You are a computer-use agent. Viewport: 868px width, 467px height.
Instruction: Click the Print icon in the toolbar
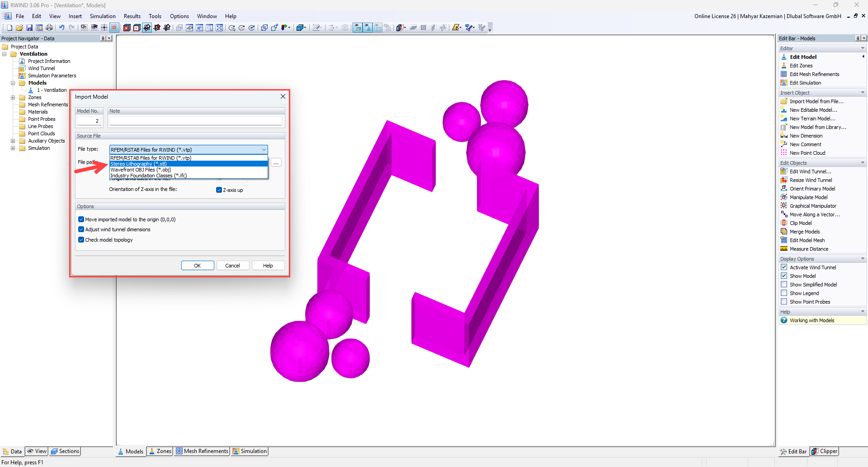49,27
